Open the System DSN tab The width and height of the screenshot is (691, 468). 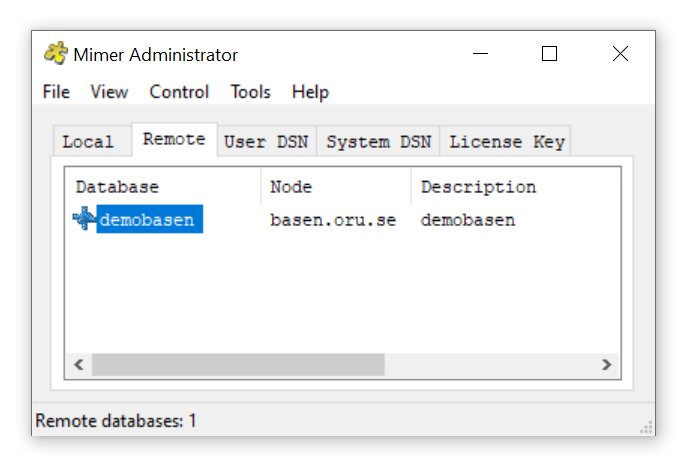click(378, 141)
